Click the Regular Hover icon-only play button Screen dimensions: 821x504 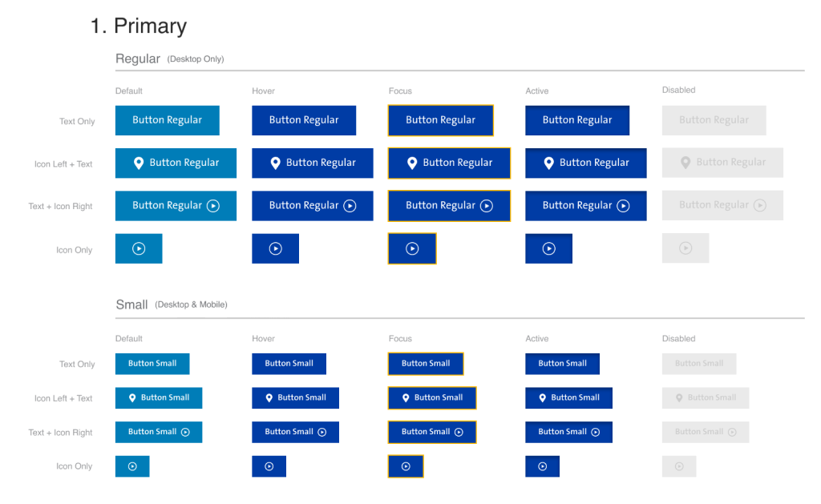click(276, 248)
